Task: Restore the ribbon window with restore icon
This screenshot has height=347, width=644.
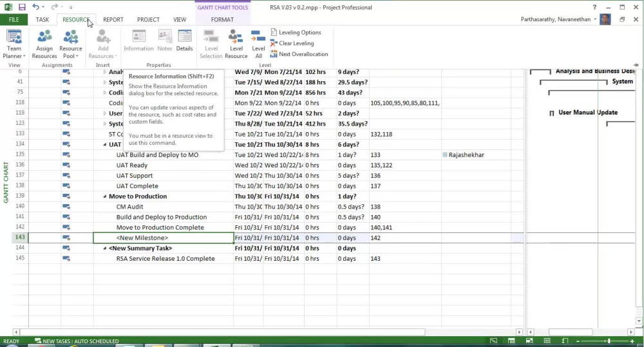Action: click(x=622, y=19)
